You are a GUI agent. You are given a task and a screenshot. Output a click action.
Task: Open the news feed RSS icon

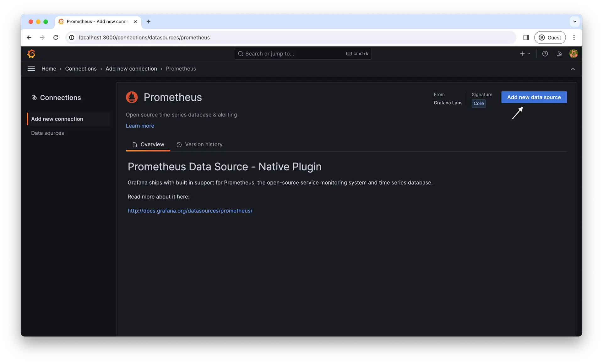[x=559, y=54]
